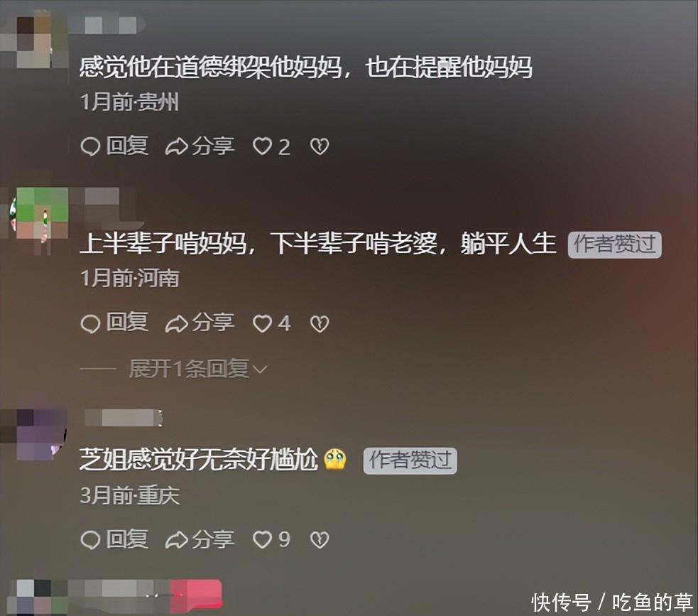Share the Chongqing comment
Viewport: 698px width, 616px height.
(x=200, y=539)
